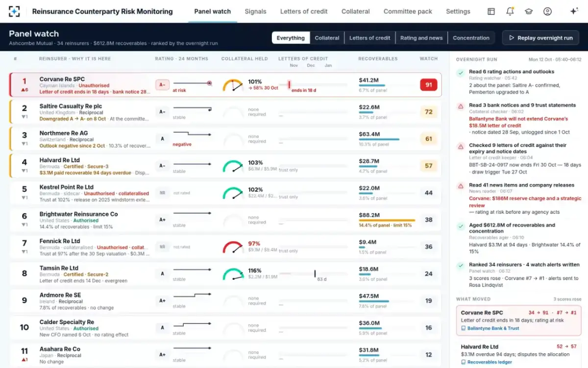The height and width of the screenshot is (368, 588).
Task: Click Halvard Re Ltd's green collateral gauge
Action: tap(233, 166)
